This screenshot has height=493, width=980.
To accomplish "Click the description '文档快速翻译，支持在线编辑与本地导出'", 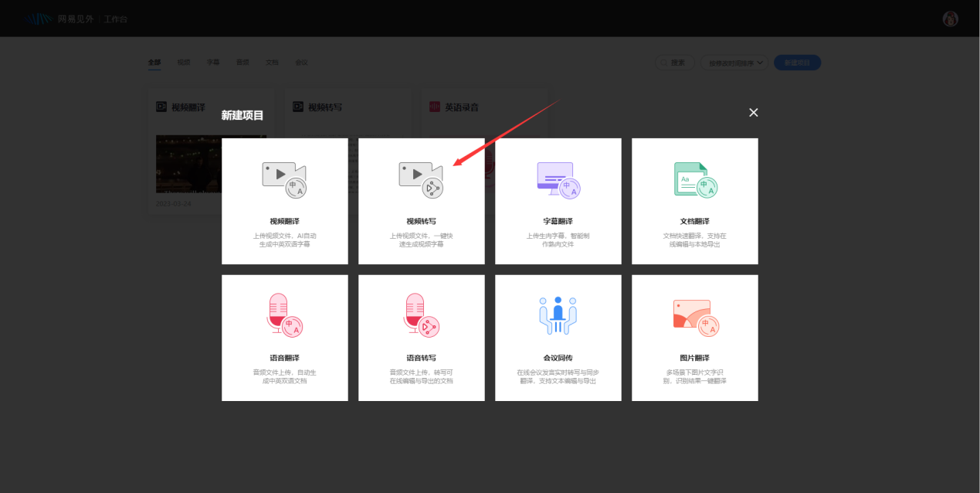I will click(695, 240).
